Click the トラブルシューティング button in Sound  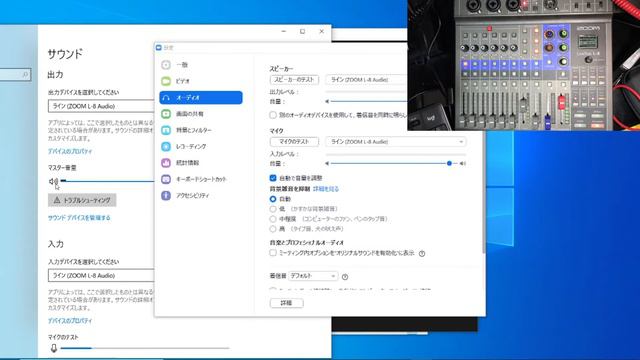(82, 200)
